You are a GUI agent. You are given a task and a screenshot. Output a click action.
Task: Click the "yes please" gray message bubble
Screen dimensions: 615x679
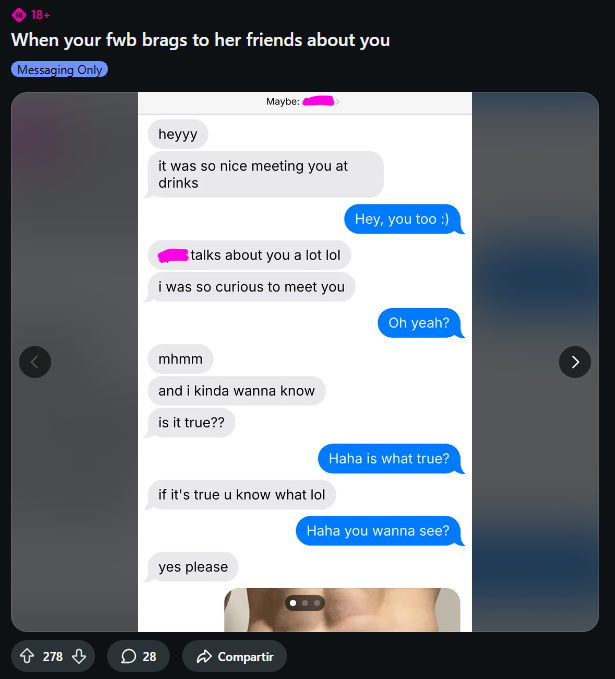click(193, 567)
